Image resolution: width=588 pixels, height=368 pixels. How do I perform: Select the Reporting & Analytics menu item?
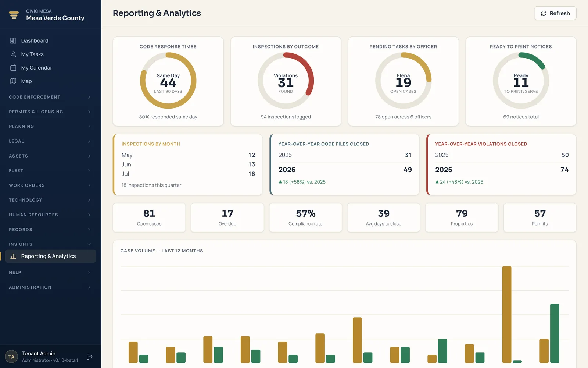[50, 256]
